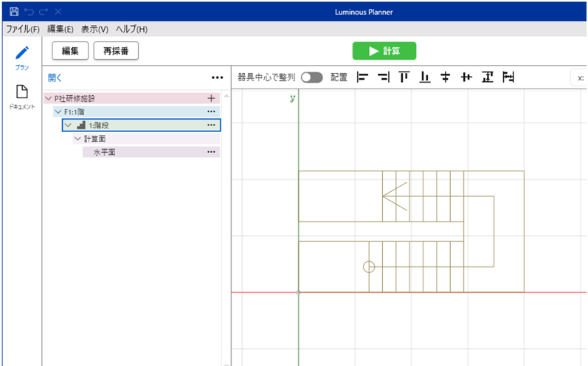Collapse the 計算面 tree node
Image resolution: width=588 pixels, height=366 pixels.
(77, 139)
